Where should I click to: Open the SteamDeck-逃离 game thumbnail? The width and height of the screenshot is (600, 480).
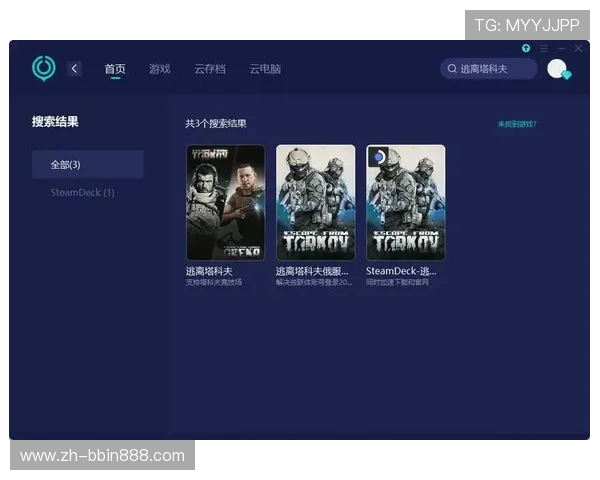pyautogui.click(x=405, y=202)
